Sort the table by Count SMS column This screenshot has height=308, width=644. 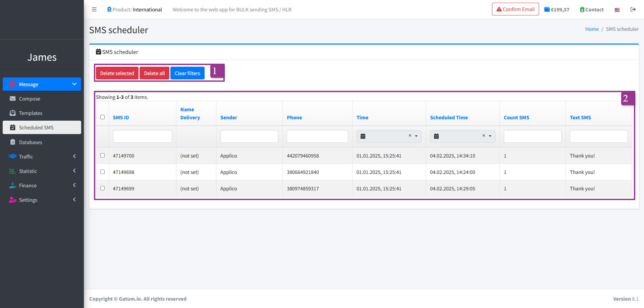click(x=516, y=118)
